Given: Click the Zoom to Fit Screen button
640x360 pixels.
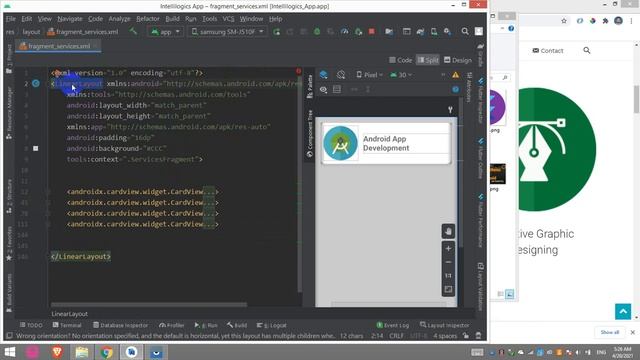Looking at the screenshot, I should pos(448,289).
